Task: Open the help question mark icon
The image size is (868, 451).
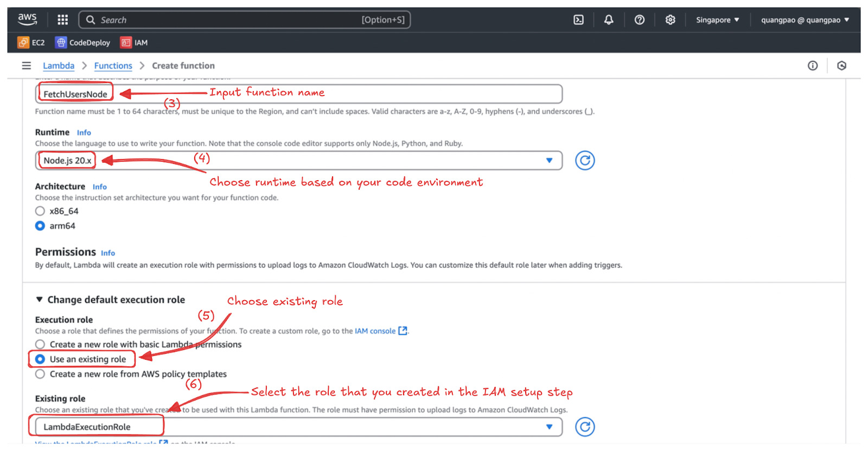Action: click(640, 20)
